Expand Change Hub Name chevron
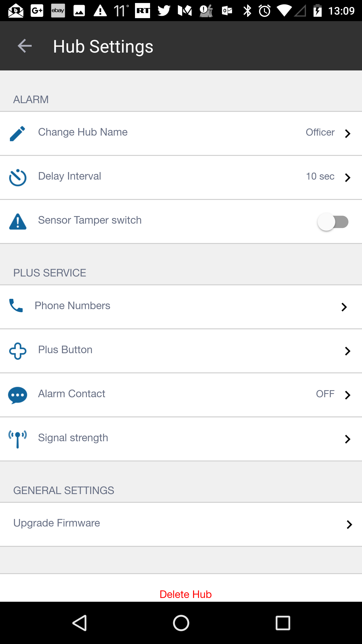 pyautogui.click(x=348, y=134)
